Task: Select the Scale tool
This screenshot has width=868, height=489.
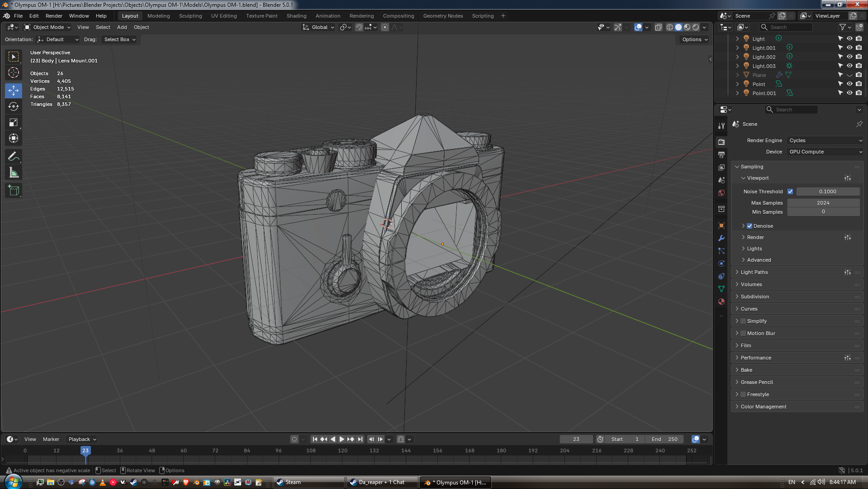Action: pos(14,122)
